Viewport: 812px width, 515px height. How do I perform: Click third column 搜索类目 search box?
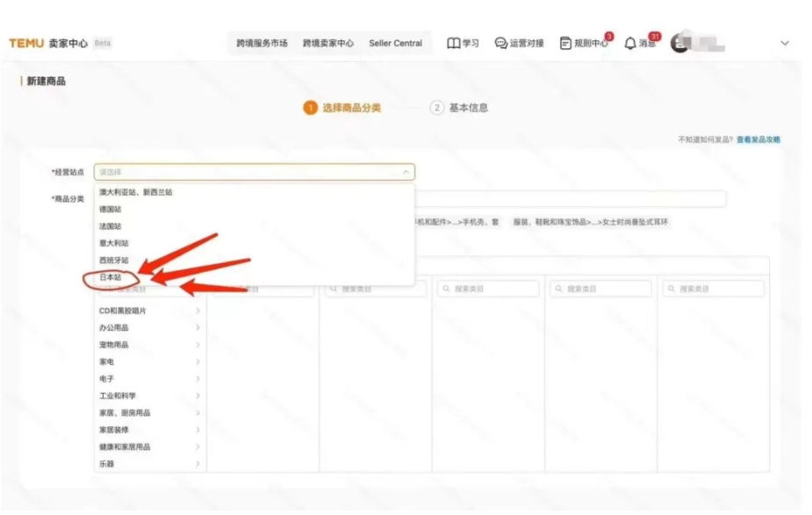pyautogui.click(x=376, y=289)
